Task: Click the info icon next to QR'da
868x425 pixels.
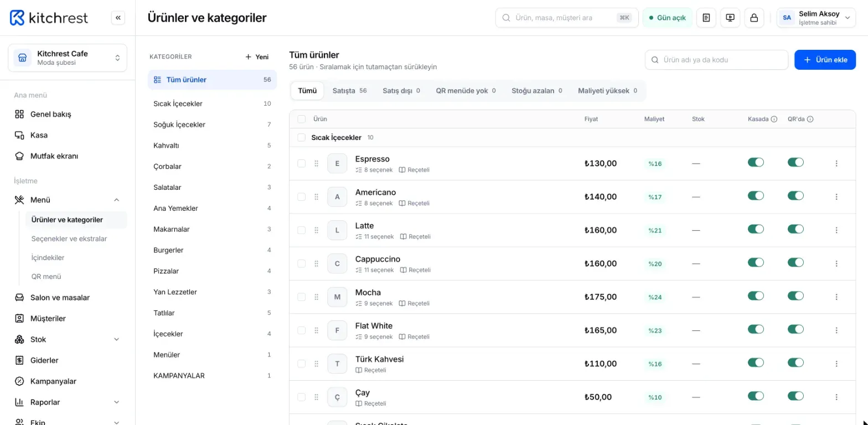Action: [810, 119]
